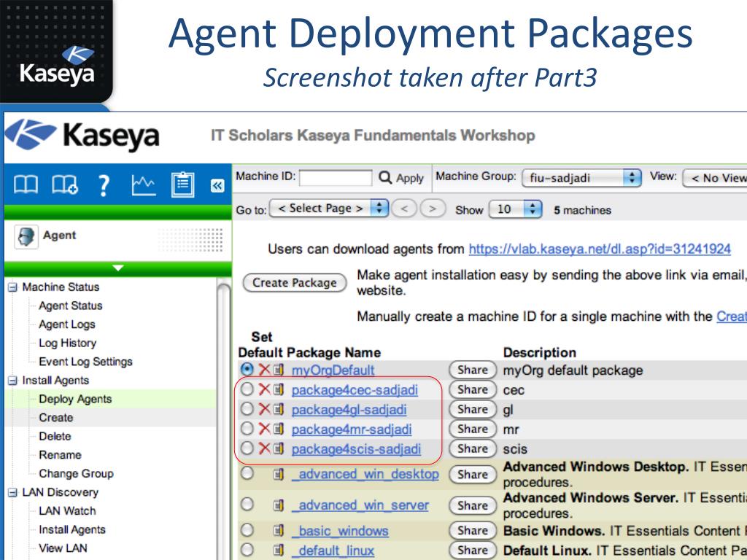
Task: Open Agent Status in navigation tree
Action: point(71,306)
